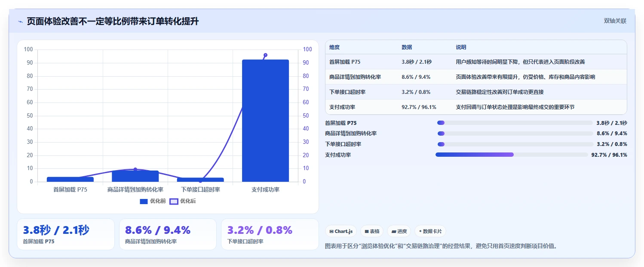This screenshot has height=267, width=644.
Task: Click the 支付成功率 progress bar
Action: [512, 155]
